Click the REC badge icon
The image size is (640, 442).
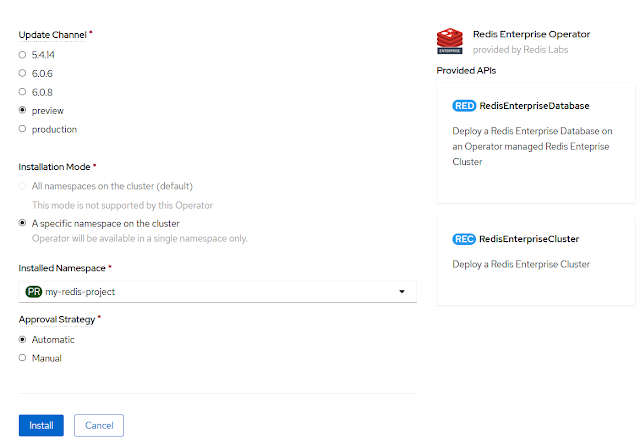(x=464, y=239)
